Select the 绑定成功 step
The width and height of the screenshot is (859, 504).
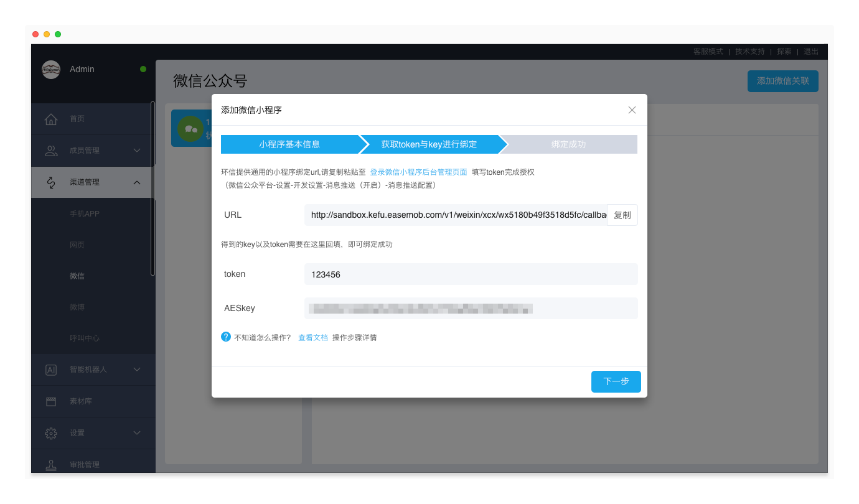(568, 144)
